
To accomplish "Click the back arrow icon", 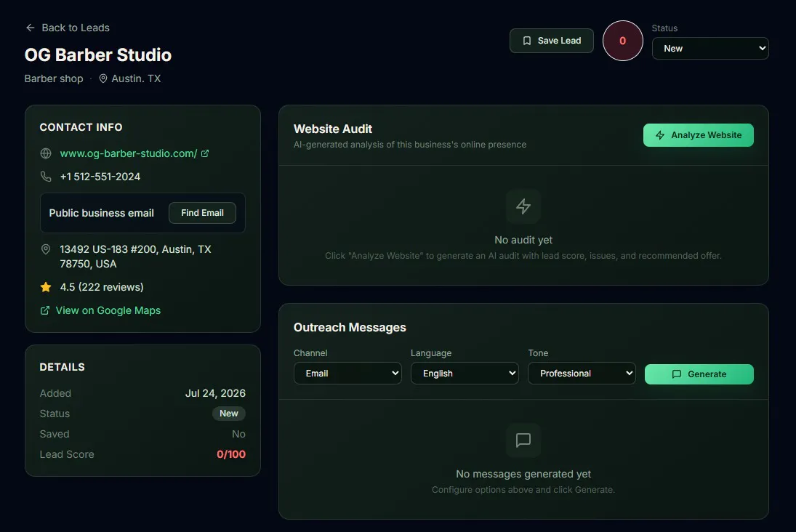I will [31, 28].
